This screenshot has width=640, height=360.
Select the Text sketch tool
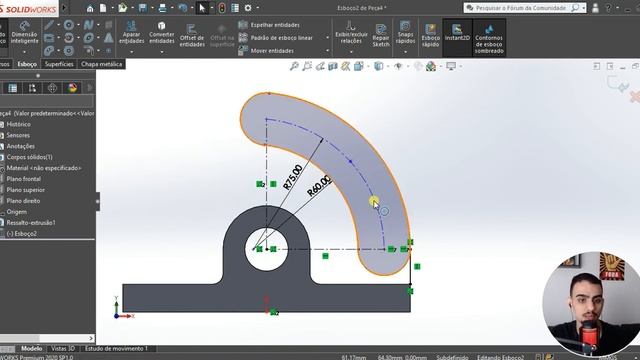[x=109, y=38]
